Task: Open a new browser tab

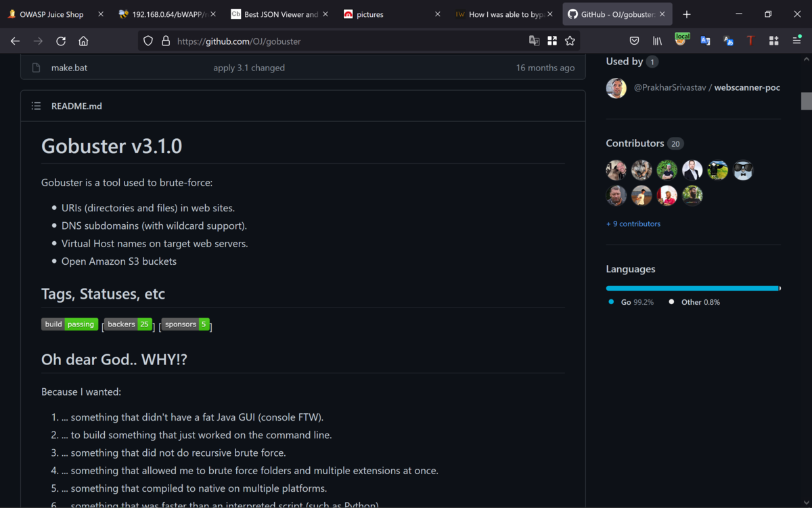Action: click(x=687, y=14)
